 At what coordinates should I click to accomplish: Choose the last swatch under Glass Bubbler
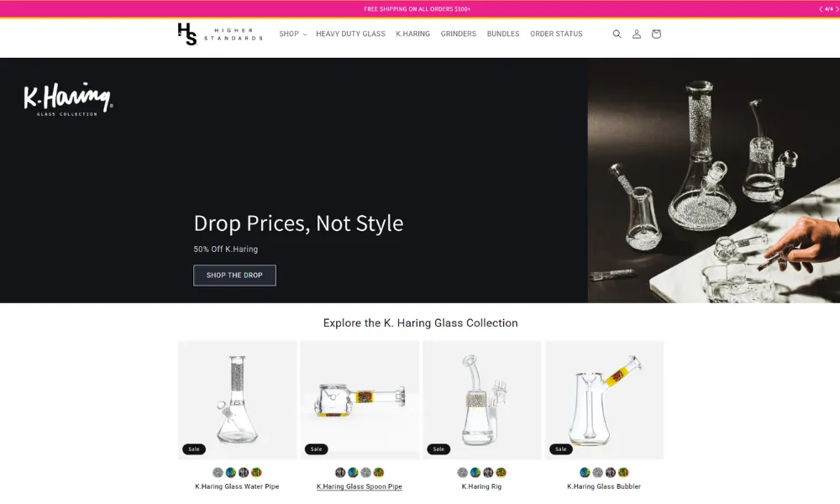(623, 473)
